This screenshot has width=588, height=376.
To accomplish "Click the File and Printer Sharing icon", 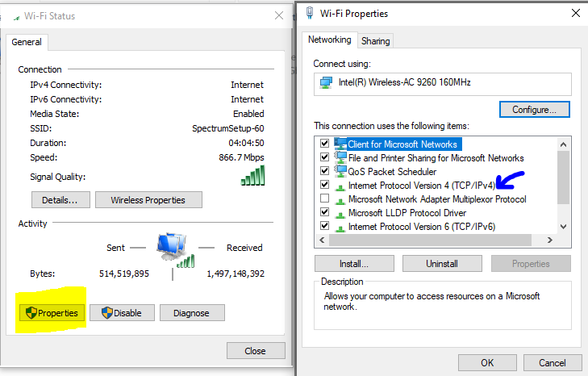I will tap(340, 158).
